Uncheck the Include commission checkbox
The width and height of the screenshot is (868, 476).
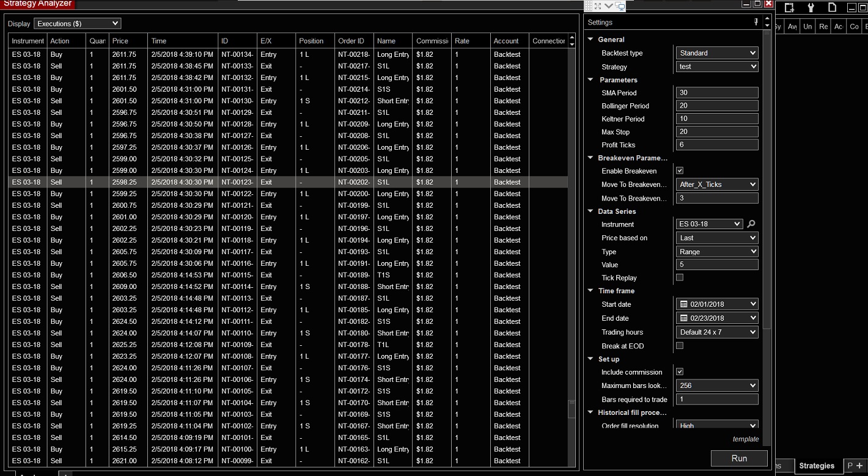pyautogui.click(x=680, y=372)
